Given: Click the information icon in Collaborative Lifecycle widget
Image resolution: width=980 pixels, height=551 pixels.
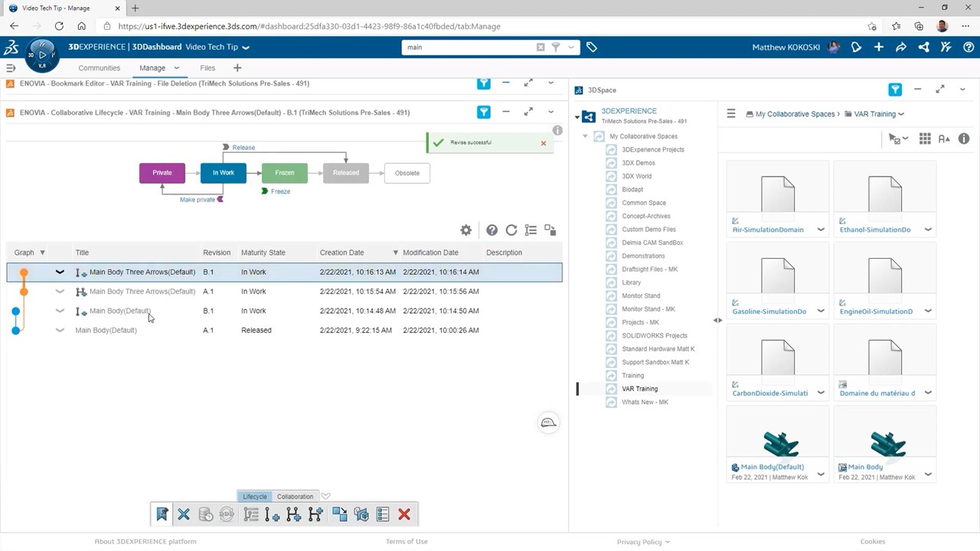Looking at the screenshot, I should [x=557, y=131].
